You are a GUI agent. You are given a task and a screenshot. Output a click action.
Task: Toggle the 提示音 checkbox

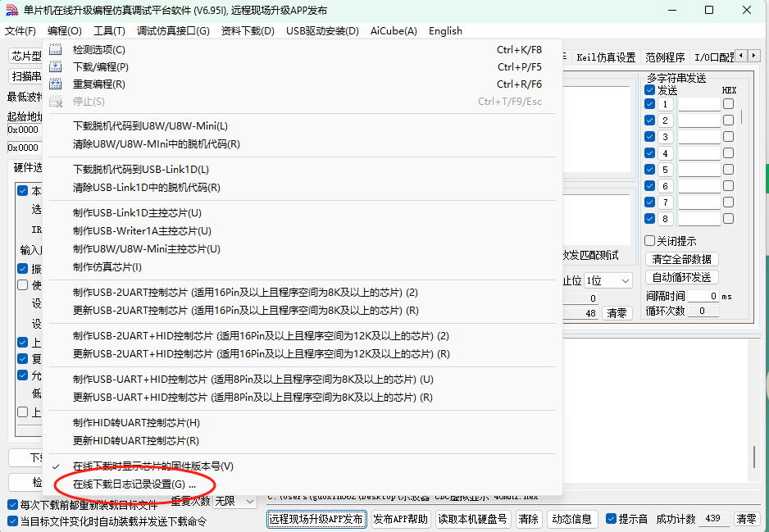point(611,519)
